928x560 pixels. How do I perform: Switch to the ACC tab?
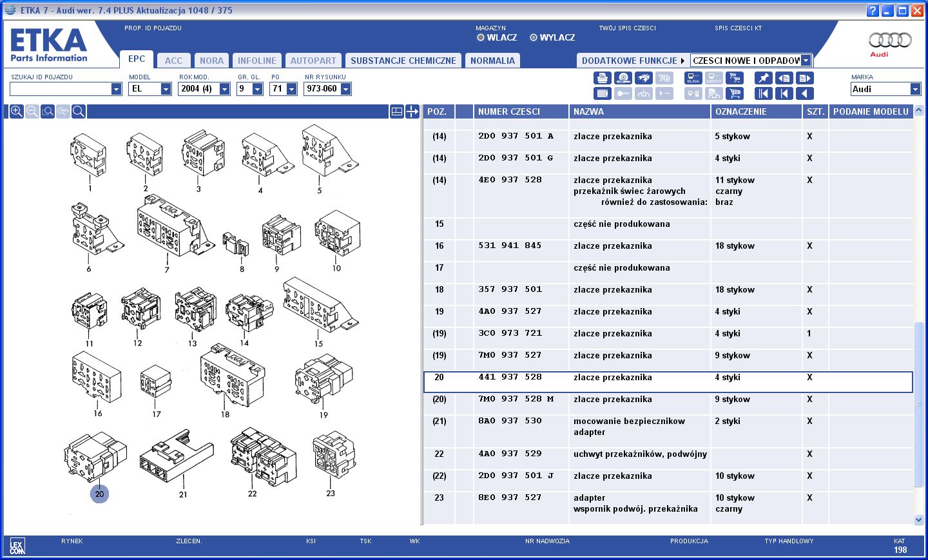coord(173,61)
